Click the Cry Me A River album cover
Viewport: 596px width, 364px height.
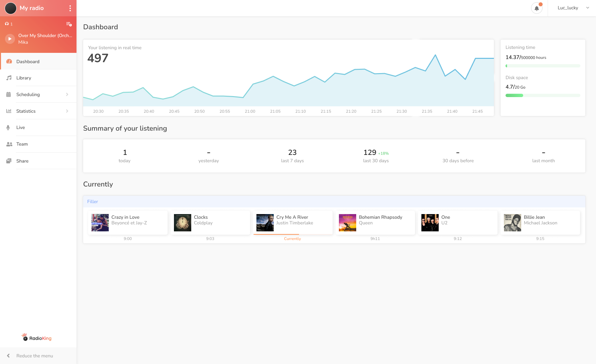(x=265, y=223)
